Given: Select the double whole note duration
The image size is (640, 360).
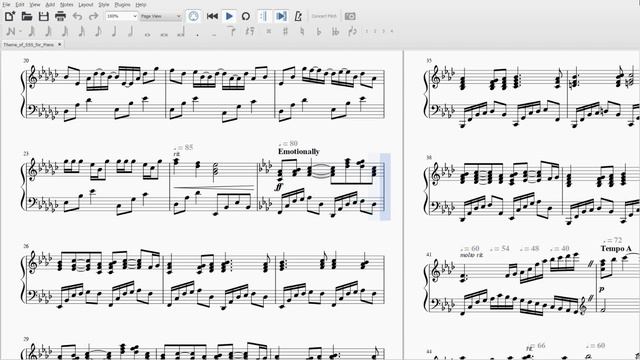Looking at the screenshot, I should click(x=164, y=34).
